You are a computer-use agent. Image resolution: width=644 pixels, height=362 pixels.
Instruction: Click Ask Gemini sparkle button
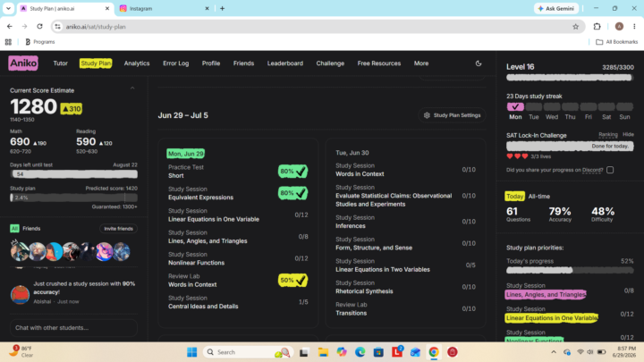pos(556,8)
